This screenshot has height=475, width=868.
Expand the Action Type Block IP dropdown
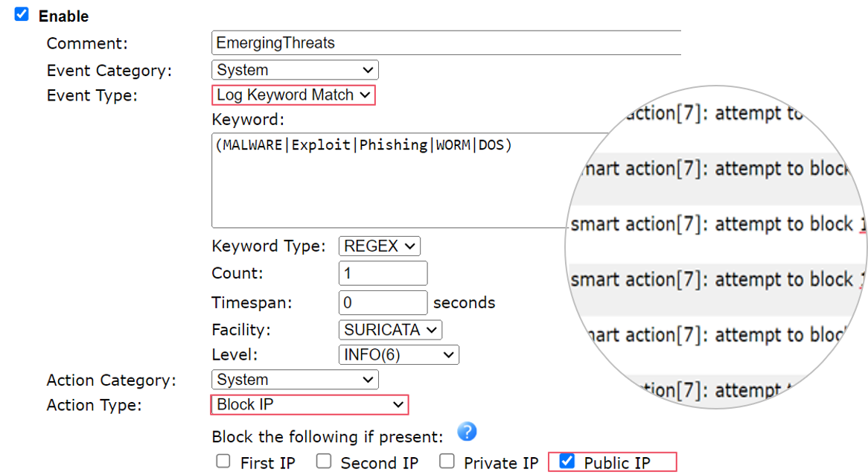(x=309, y=405)
